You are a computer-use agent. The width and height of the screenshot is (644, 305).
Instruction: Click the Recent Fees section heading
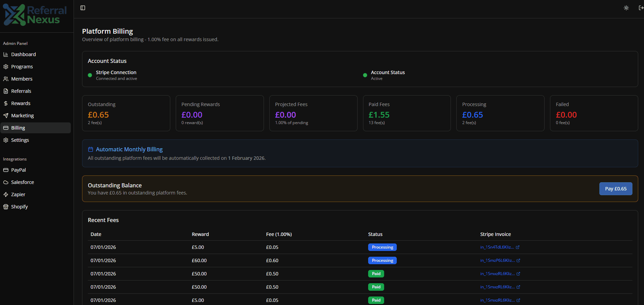coord(103,220)
